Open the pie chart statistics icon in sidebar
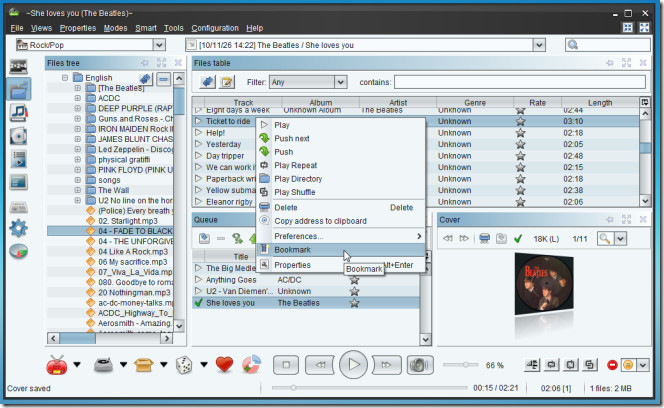 [18, 252]
